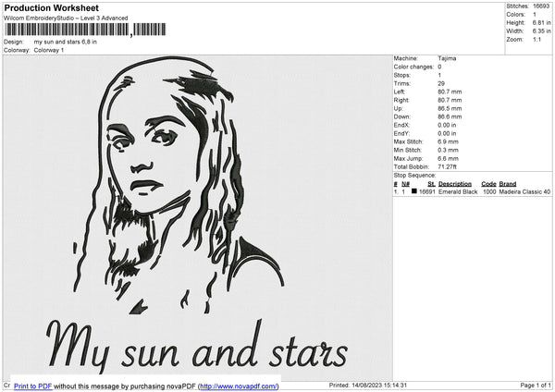Image resolution: width=555 pixels, height=392 pixels.
Task: Click the Down value 86.6 mm
Action: (x=450, y=116)
